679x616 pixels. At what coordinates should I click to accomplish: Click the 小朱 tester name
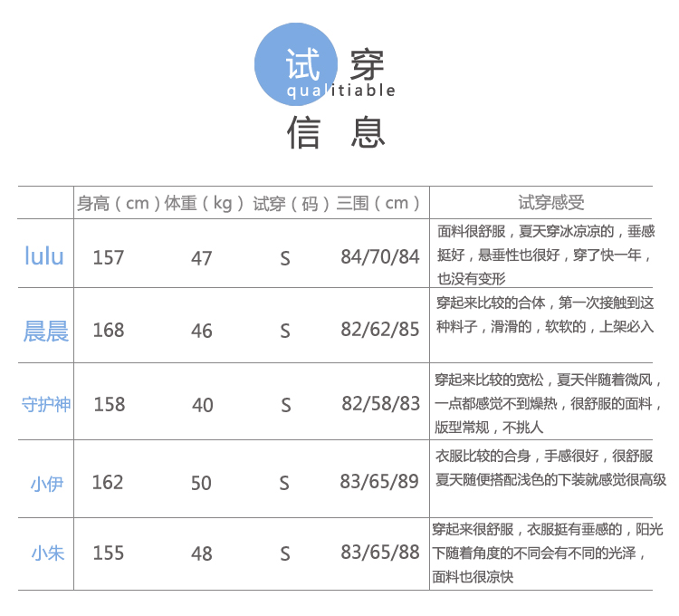coord(48,553)
